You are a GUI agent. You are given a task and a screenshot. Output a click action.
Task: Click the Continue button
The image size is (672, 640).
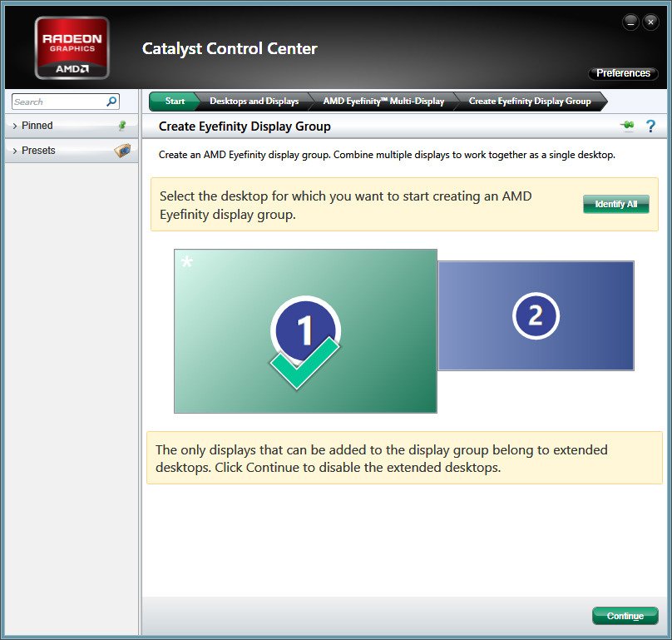click(625, 616)
